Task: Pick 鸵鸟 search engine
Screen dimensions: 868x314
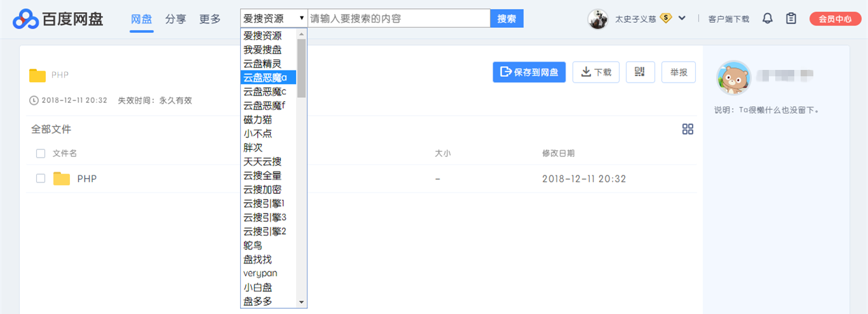Action: coord(269,245)
